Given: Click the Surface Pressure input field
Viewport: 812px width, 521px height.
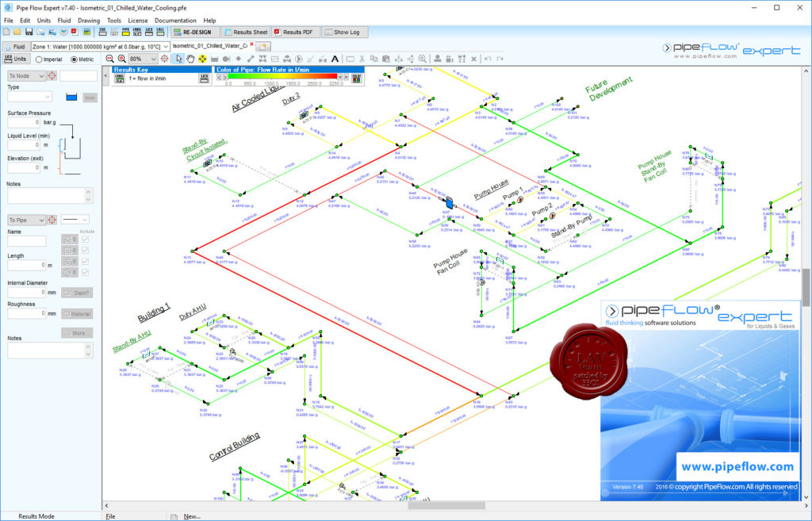Looking at the screenshot, I should [24, 122].
